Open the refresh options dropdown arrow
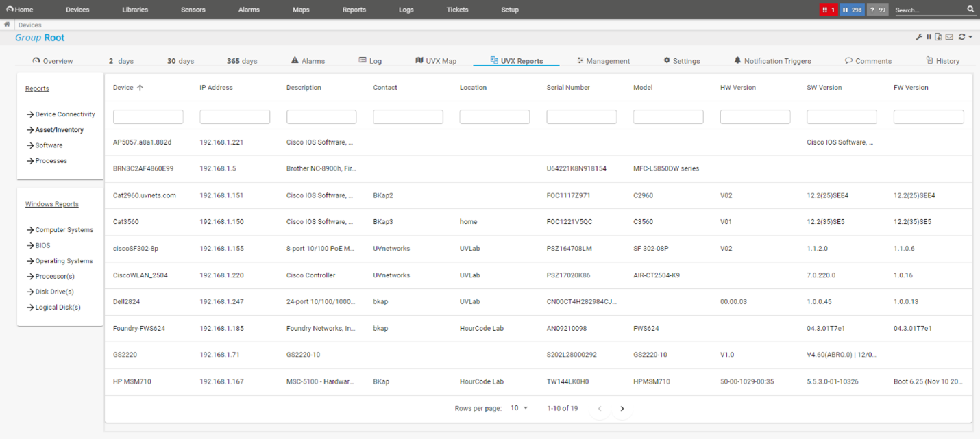The width and height of the screenshot is (980, 439). pos(970,36)
